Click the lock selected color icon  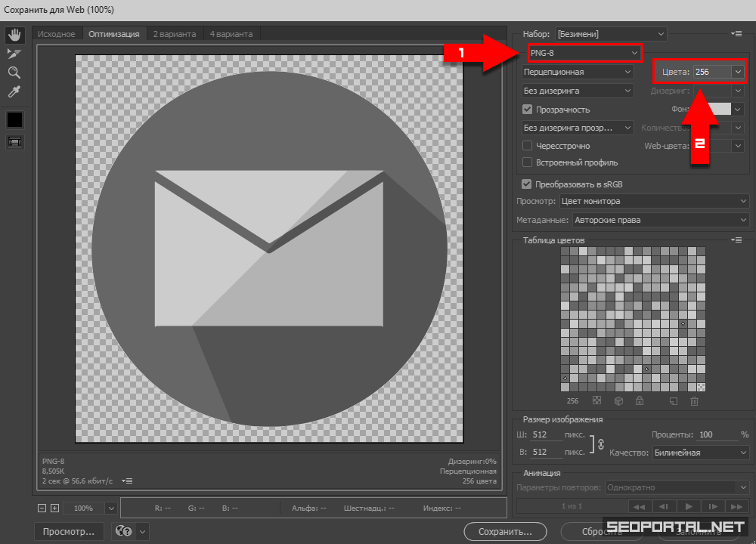640,400
